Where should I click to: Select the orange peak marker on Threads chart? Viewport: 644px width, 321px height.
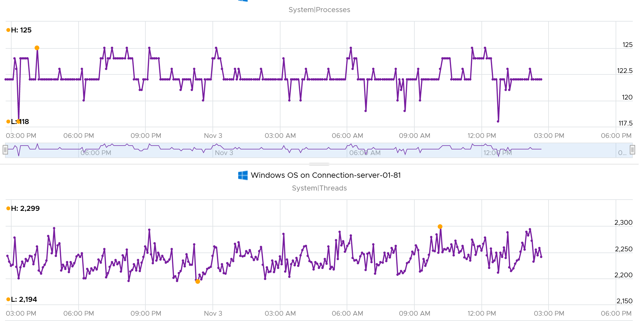coord(440,227)
